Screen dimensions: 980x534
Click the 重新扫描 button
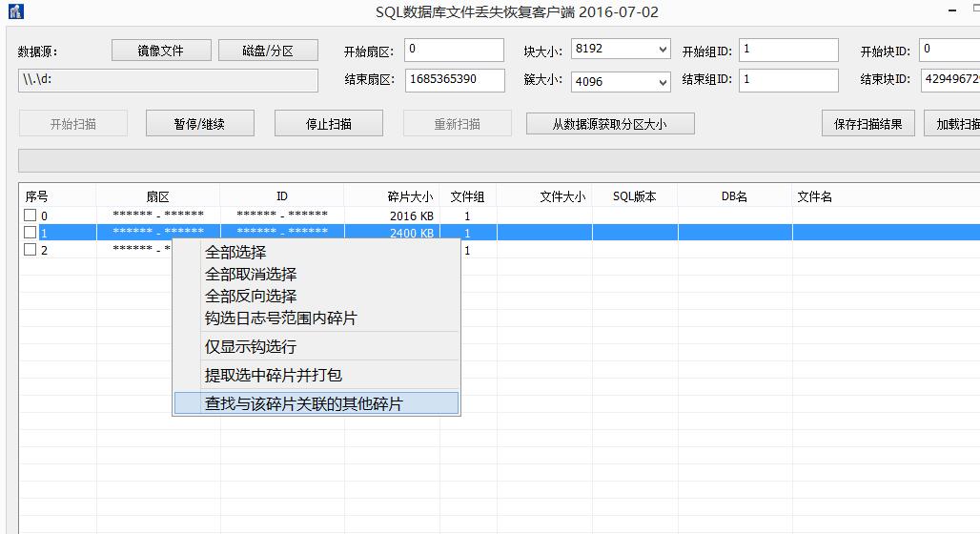[458, 124]
